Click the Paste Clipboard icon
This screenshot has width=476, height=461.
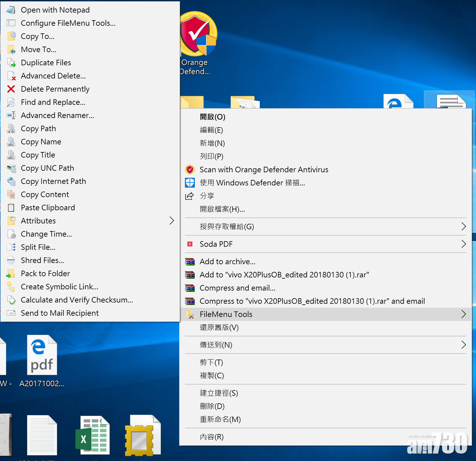[x=11, y=208]
